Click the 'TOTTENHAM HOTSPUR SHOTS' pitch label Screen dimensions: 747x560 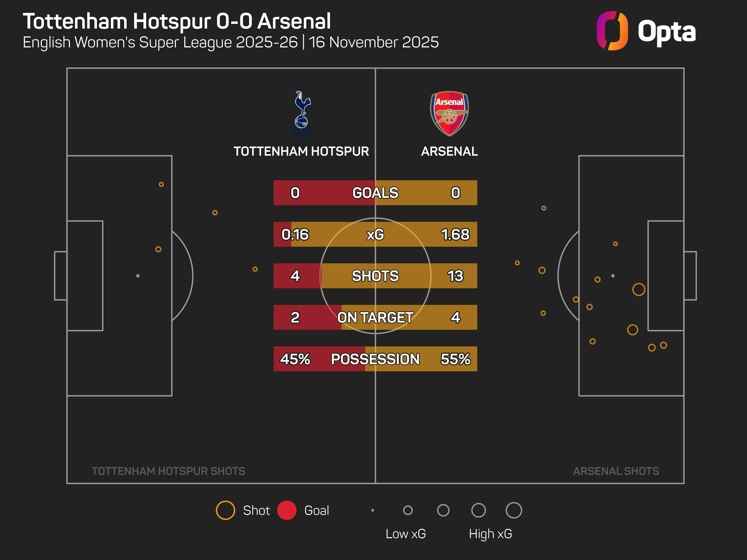pos(168,471)
